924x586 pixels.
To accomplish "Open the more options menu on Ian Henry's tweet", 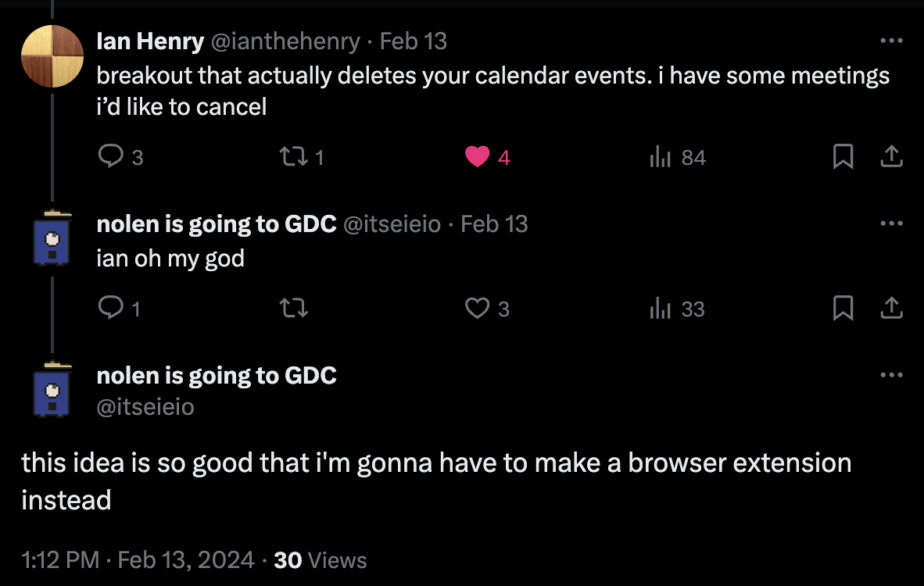I will (892, 40).
